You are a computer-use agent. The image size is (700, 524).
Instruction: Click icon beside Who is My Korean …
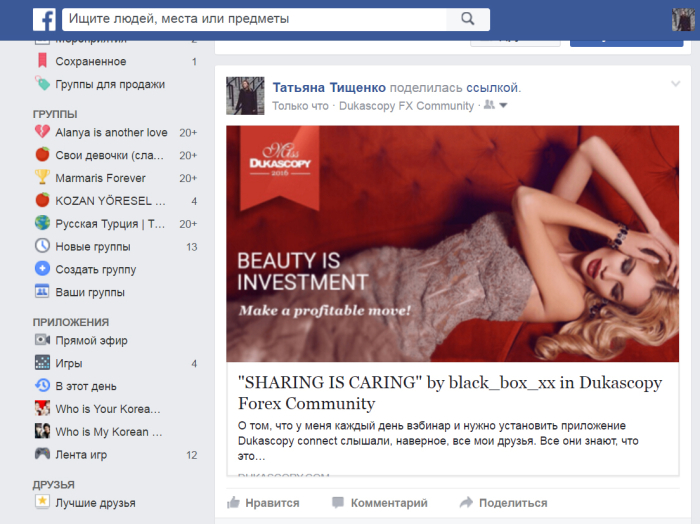[42, 430]
